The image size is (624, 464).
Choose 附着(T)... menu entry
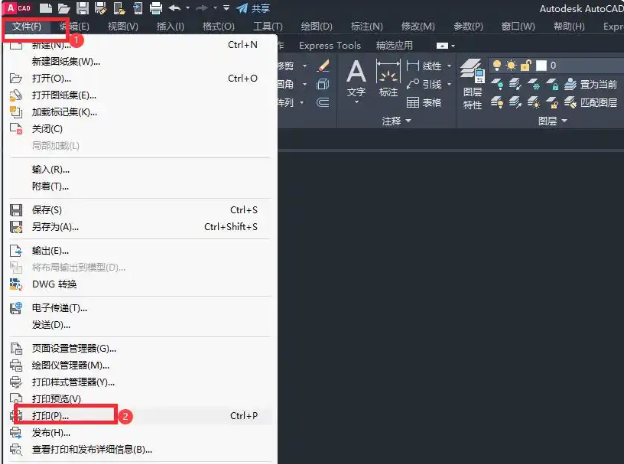click(139, 187)
